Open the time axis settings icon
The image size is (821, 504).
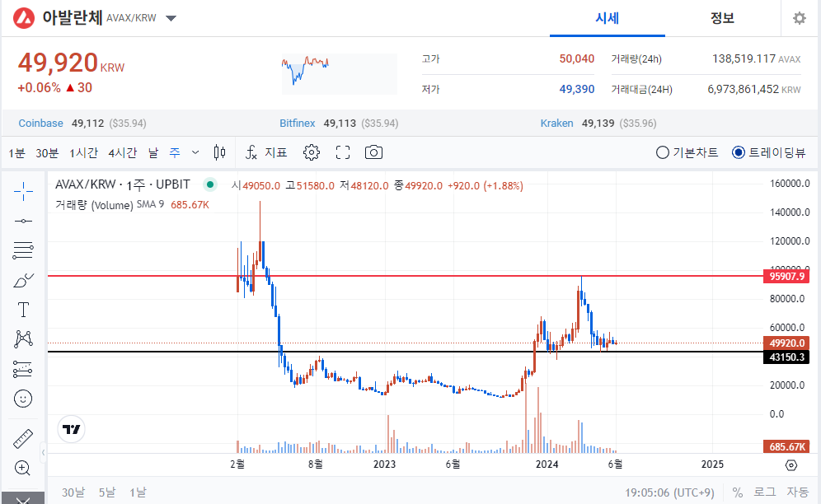[x=791, y=464]
